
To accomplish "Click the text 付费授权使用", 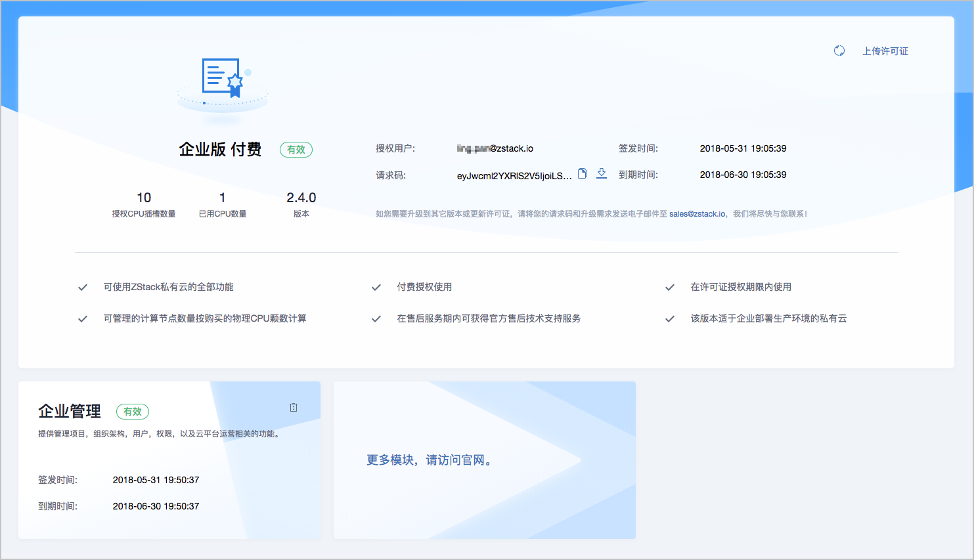I will pos(424,287).
